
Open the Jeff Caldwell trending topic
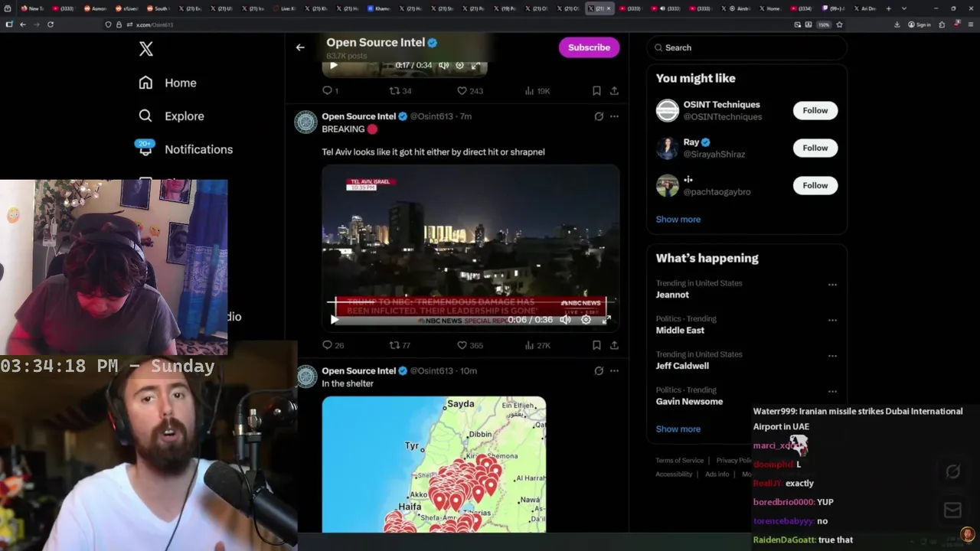tap(682, 366)
